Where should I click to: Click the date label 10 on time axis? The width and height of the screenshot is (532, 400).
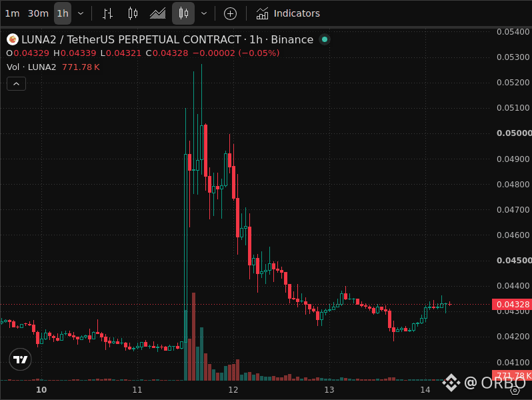tap(41, 390)
